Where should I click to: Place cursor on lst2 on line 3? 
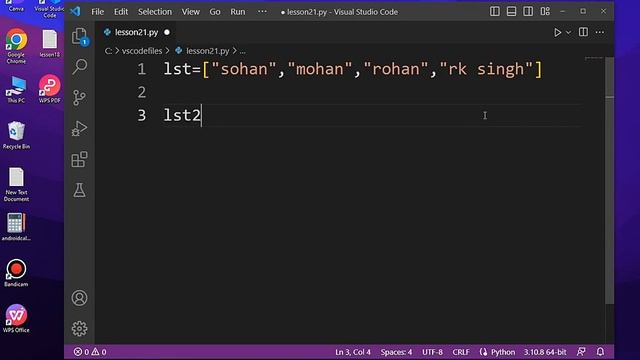(182, 115)
